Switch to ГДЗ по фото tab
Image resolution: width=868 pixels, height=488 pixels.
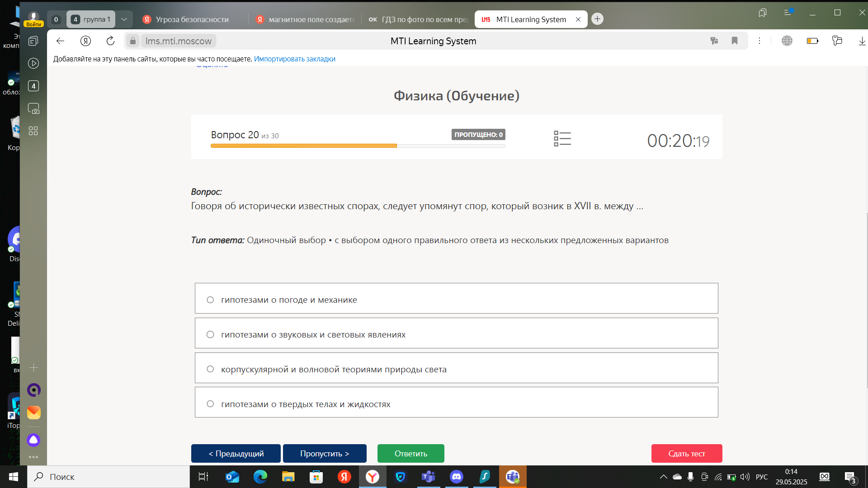click(417, 19)
